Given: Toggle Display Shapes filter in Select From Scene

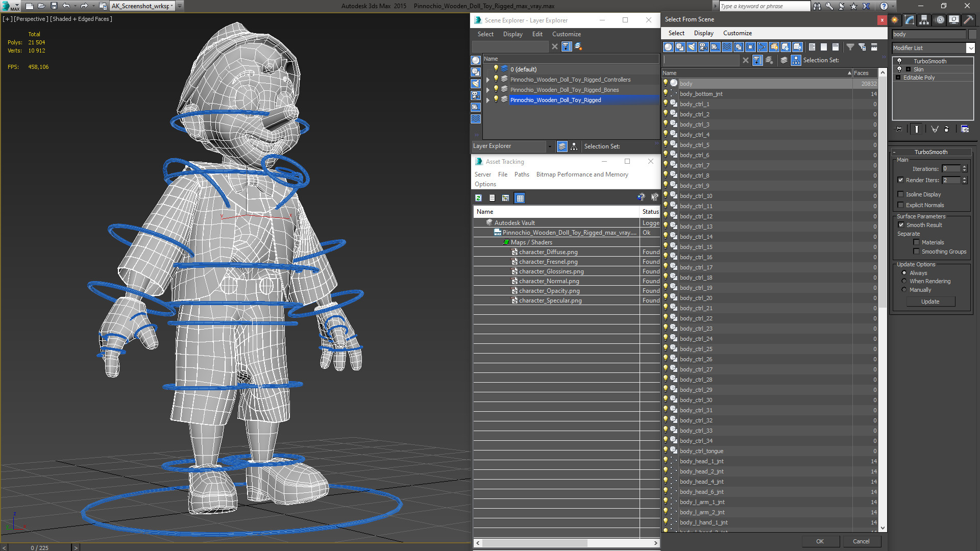Looking at the screenshot, I should tap(680, 47).
